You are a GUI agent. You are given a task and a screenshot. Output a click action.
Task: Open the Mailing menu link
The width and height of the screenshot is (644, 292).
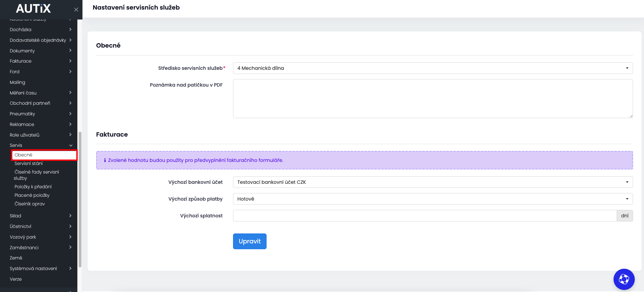[x=17, y=82]
